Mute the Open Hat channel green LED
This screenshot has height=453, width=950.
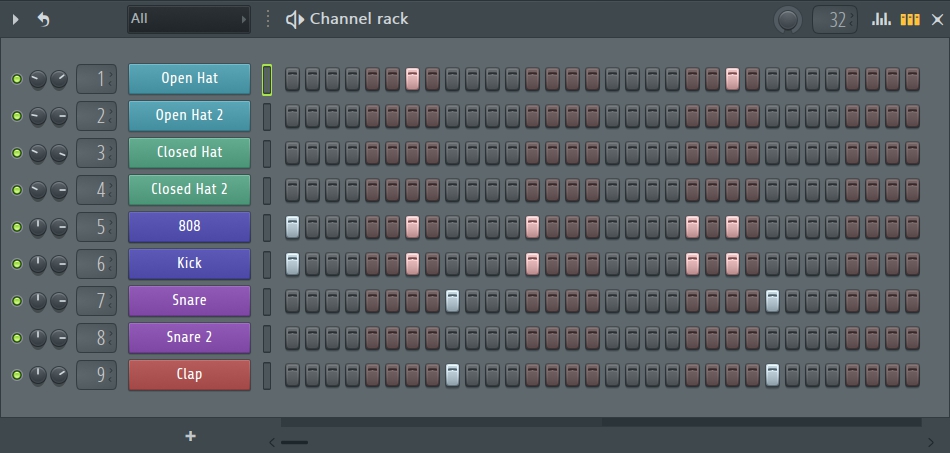coord(17,79)
